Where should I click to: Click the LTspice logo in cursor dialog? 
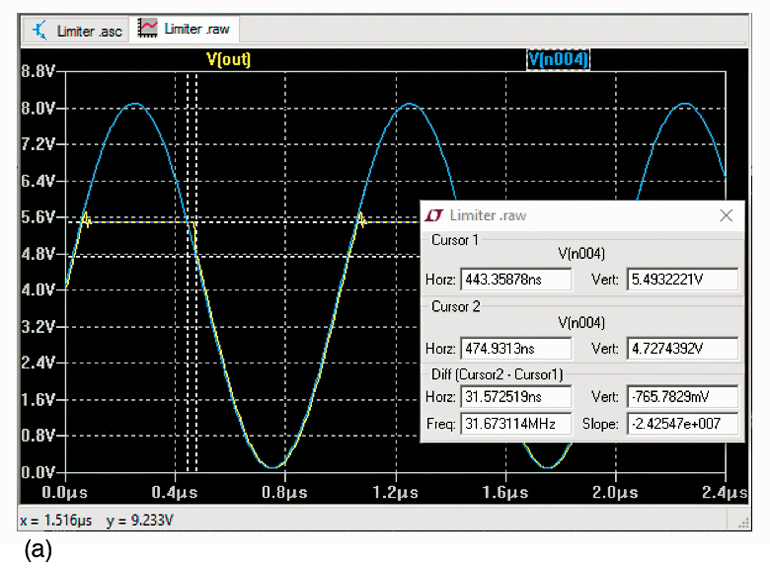pos(435,215)
